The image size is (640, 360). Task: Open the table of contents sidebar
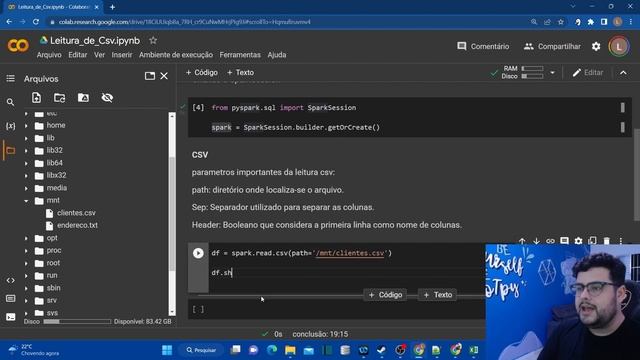11,78
